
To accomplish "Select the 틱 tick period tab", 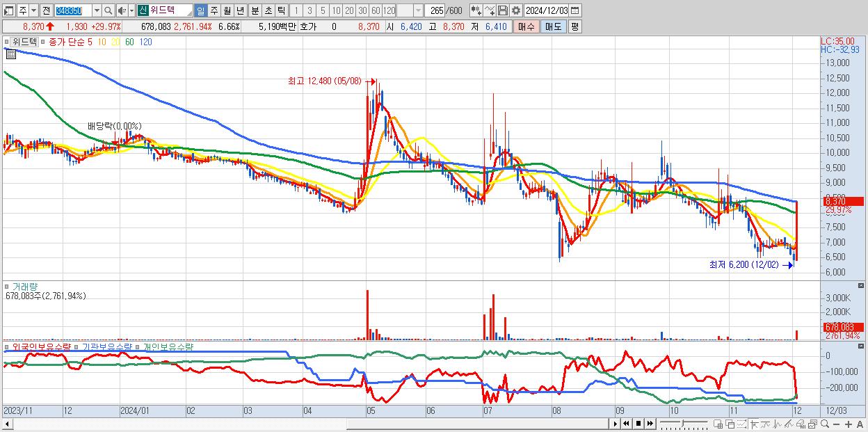I will tap(281, 10).
